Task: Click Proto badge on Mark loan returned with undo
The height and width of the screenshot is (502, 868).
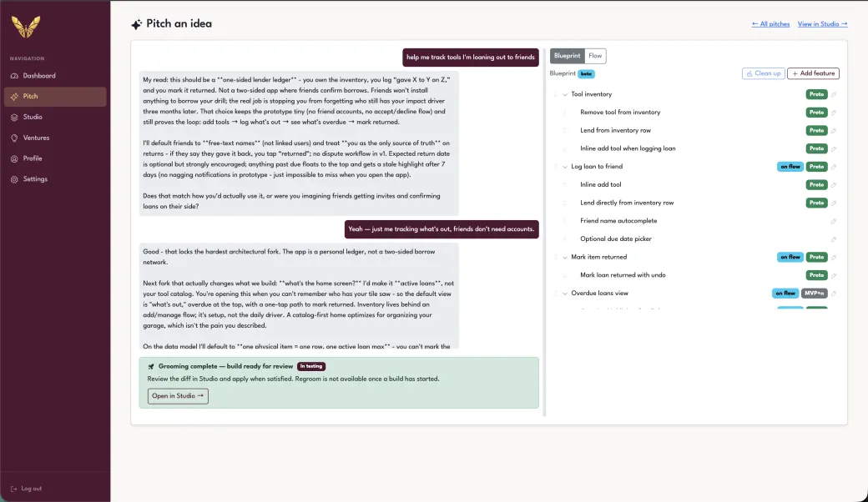Action: click(816, 275)
